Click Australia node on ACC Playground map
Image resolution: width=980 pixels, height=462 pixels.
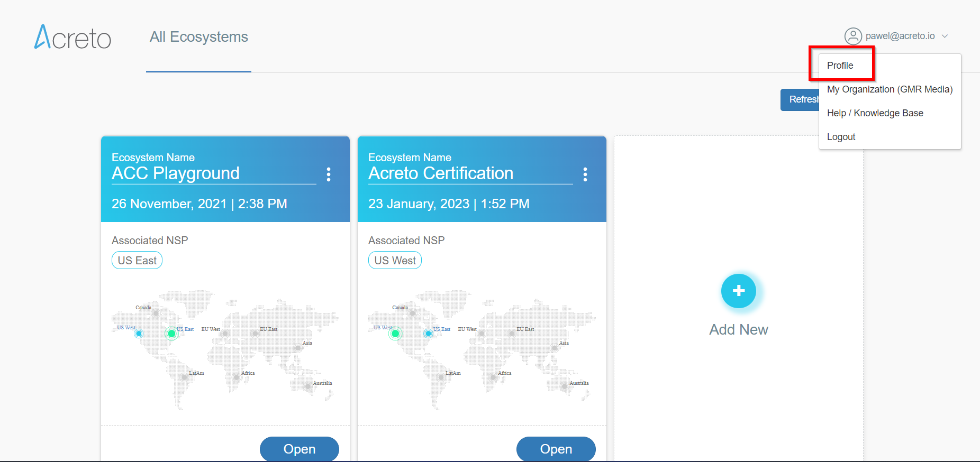308,387
